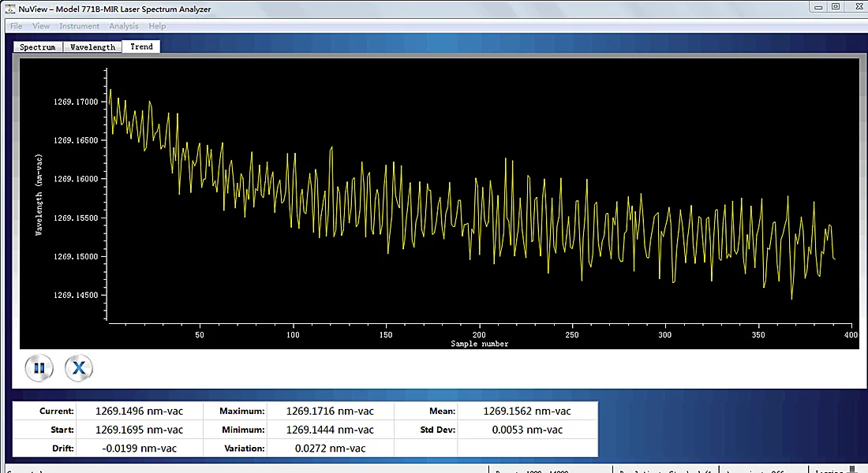
Task: Click the X button to clear trend data
Action: click(78, 367)
